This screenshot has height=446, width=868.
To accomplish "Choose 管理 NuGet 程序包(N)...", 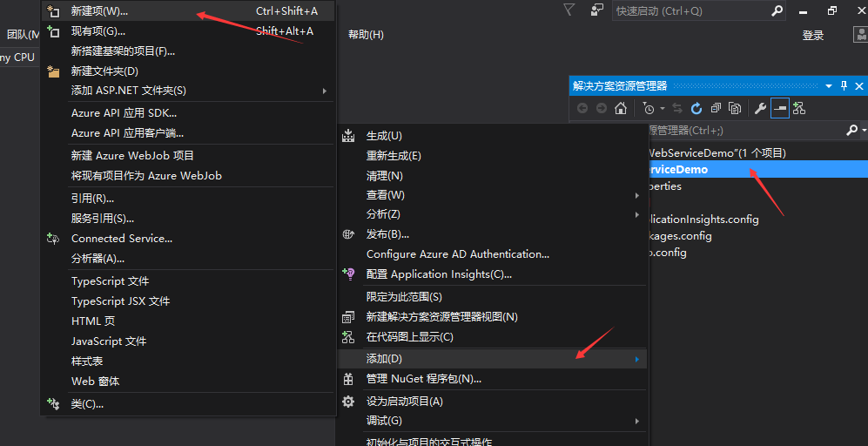I will 492,379.
